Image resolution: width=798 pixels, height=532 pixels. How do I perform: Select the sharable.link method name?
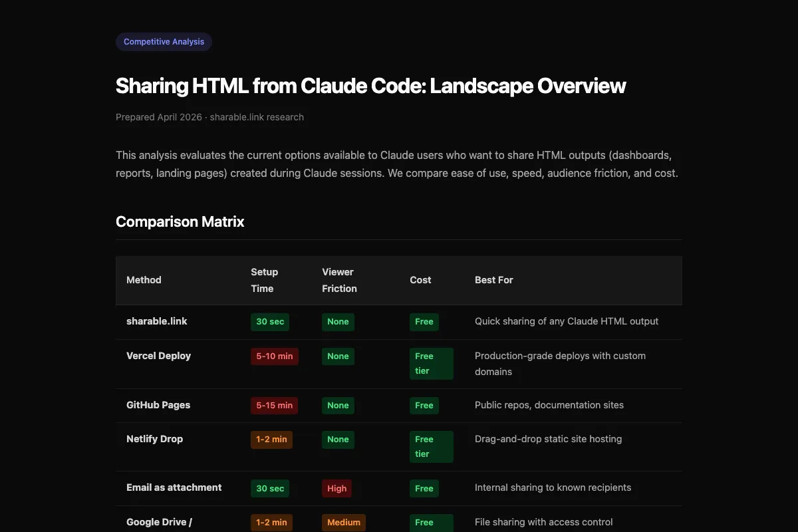pos(157,321)
